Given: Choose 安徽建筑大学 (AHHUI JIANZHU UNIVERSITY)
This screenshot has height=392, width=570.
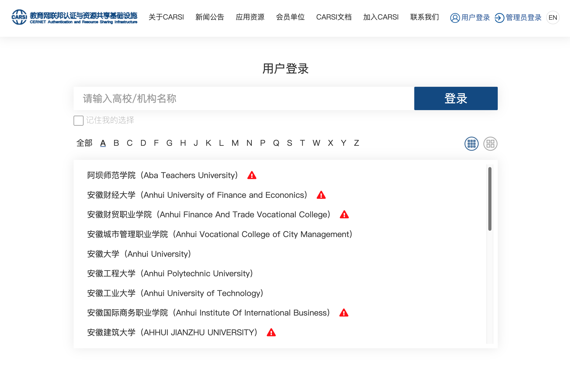Looking at the screenshot, I should (173, 333).
